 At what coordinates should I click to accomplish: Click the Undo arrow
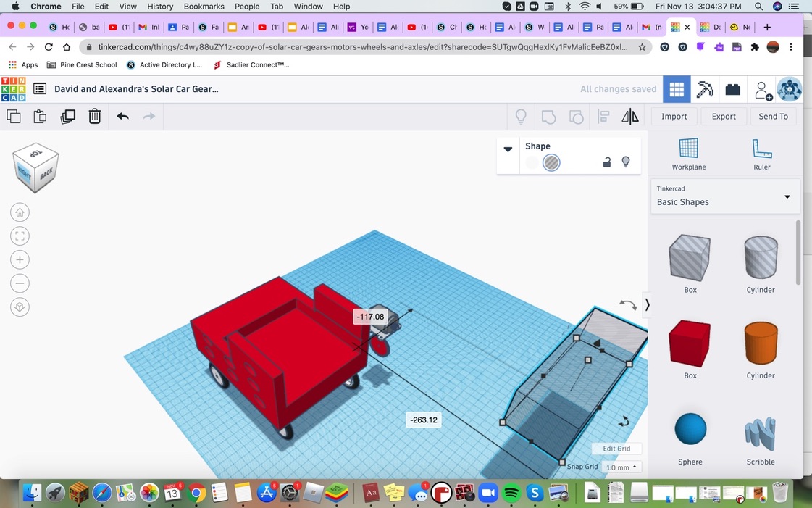tap(122, 117)
